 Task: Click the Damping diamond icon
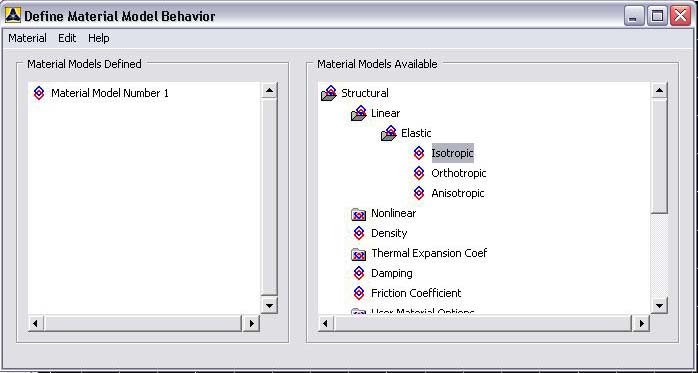[359, 273]
